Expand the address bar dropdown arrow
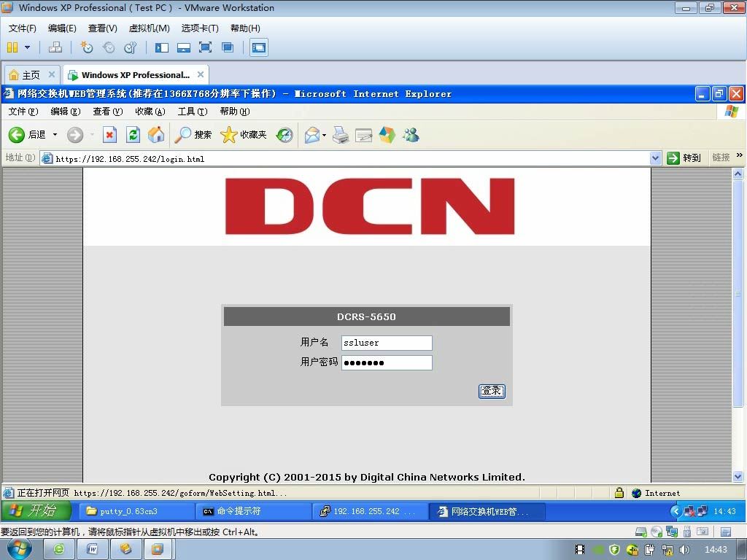 click(656, 158)
